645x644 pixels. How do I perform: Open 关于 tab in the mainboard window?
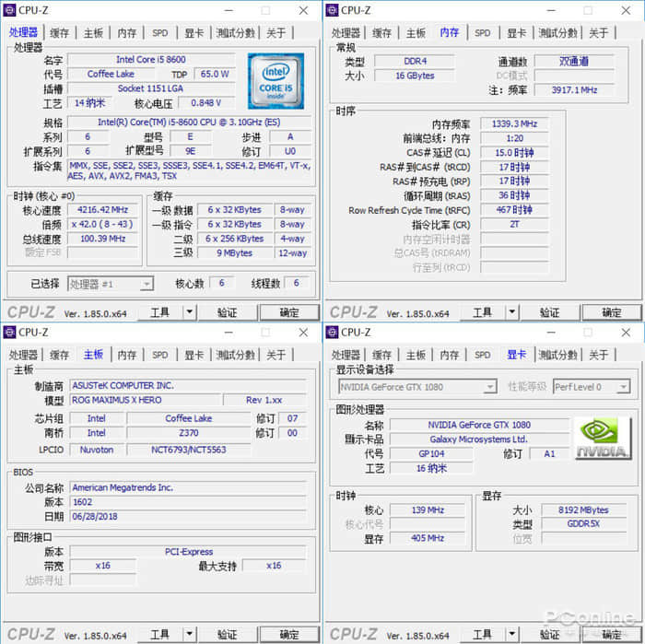click(276, 355)
